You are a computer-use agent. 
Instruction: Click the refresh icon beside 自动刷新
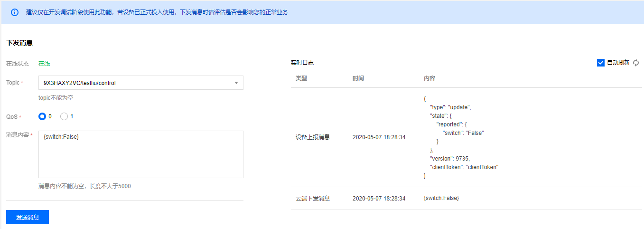point(636,63)
